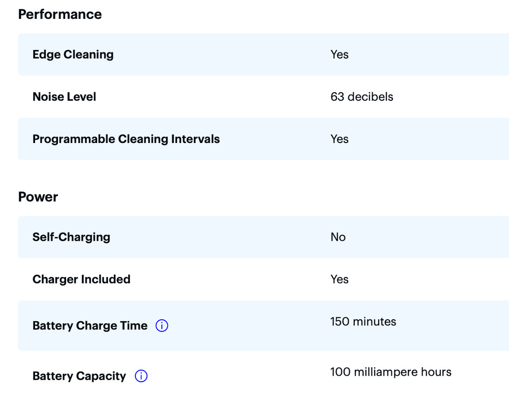Screen dimensions: 509x420
Task: Click the Yes value for Edge Cleaning
Action: (339, 54)
